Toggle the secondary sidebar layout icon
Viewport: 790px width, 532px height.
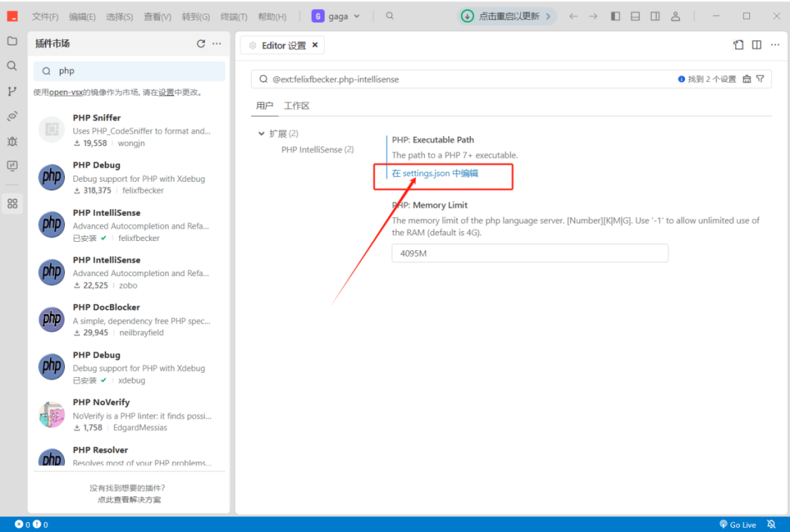click(655, 16)
